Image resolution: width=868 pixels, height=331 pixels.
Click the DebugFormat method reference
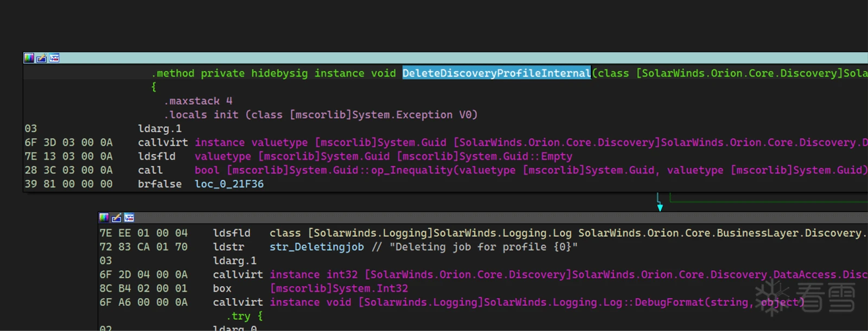click(x=664, y=302)
